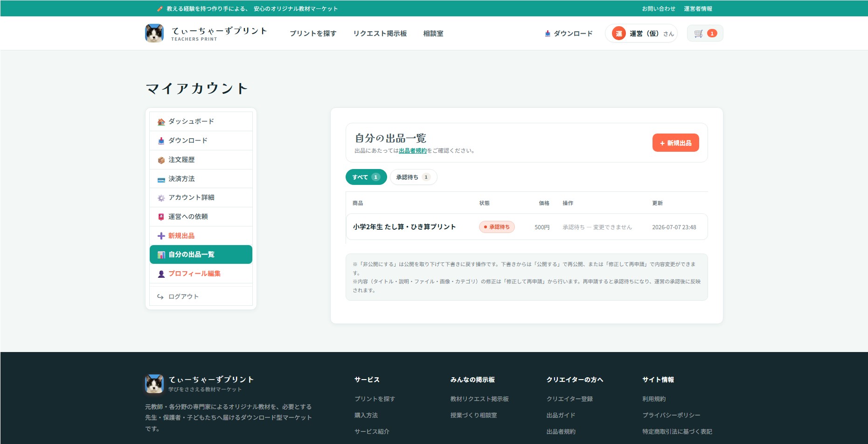The width and height of the screenshot is (868, 444).
Task: Open リクエスト掲示板 in the navigation
Action: point(380,34)
